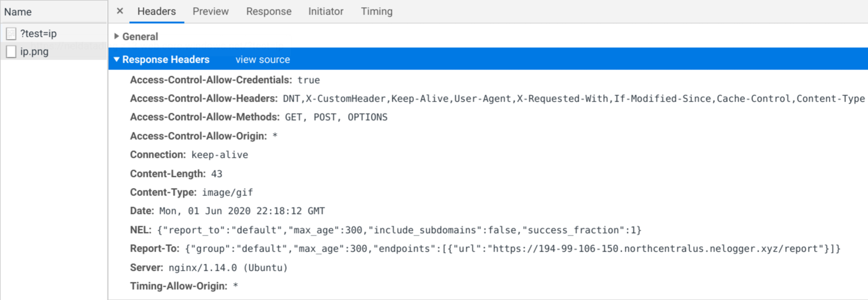Image resolution: width=868 pixels, height=300 pixels.
Task: Click the Name column header
Action: (x=18, y=12)
